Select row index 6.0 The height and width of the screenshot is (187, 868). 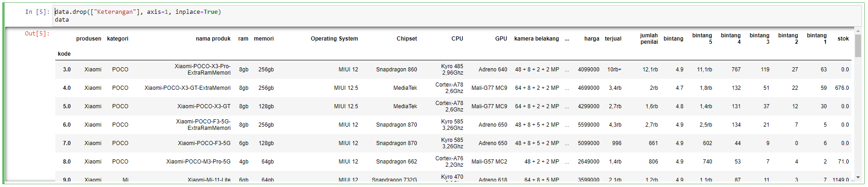coord(67,125)
